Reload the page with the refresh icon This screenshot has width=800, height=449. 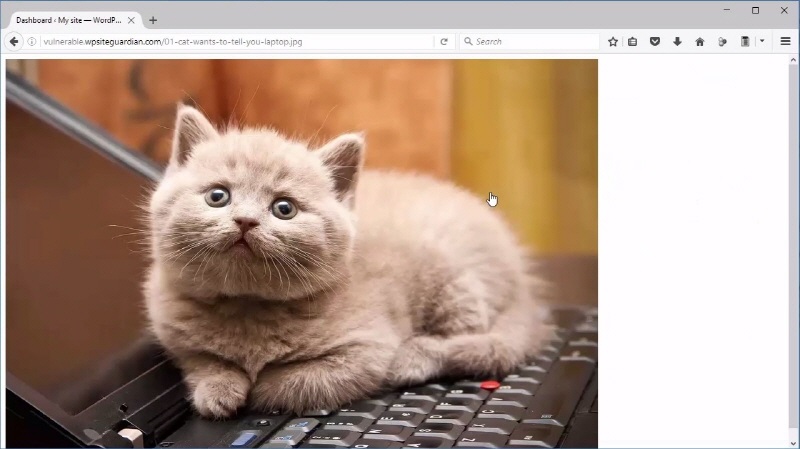(x=444, y=42)
